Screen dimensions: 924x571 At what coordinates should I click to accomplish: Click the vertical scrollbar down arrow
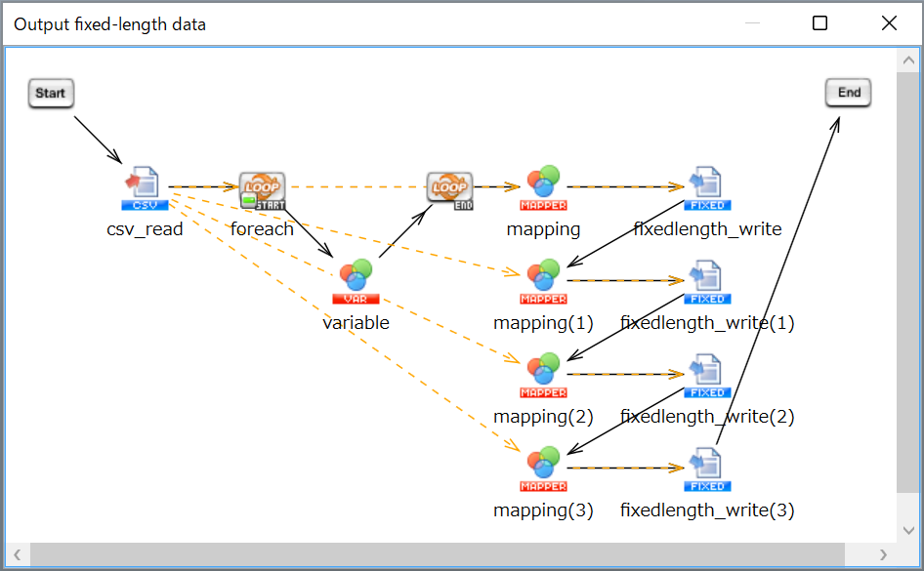point(908,530)
